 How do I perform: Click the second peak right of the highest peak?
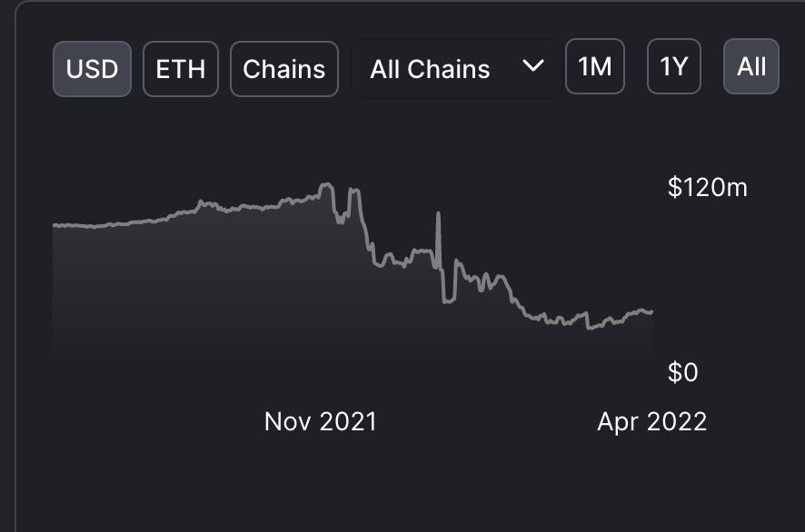pyautogui.click(x=353, y=191)
